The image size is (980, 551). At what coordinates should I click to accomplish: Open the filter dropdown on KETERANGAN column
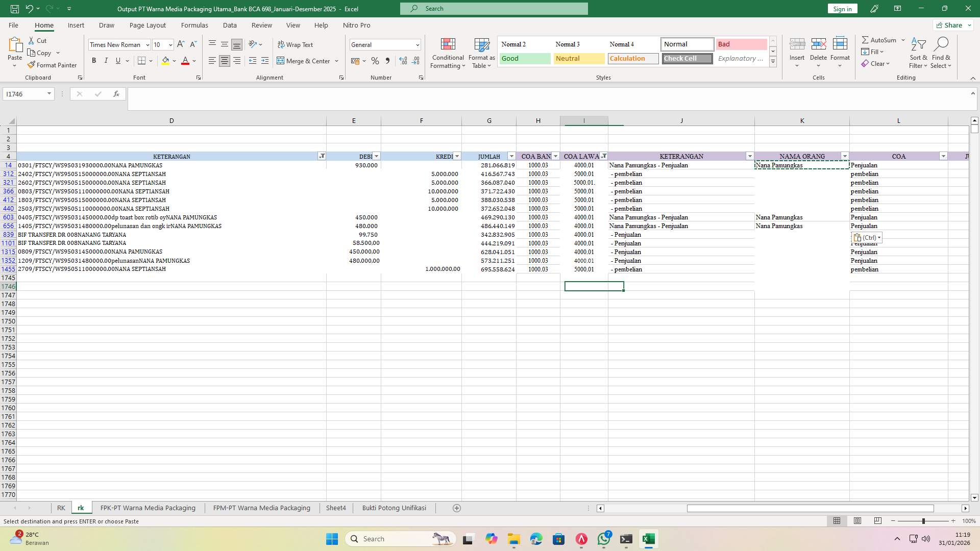[x=322, y=156]
